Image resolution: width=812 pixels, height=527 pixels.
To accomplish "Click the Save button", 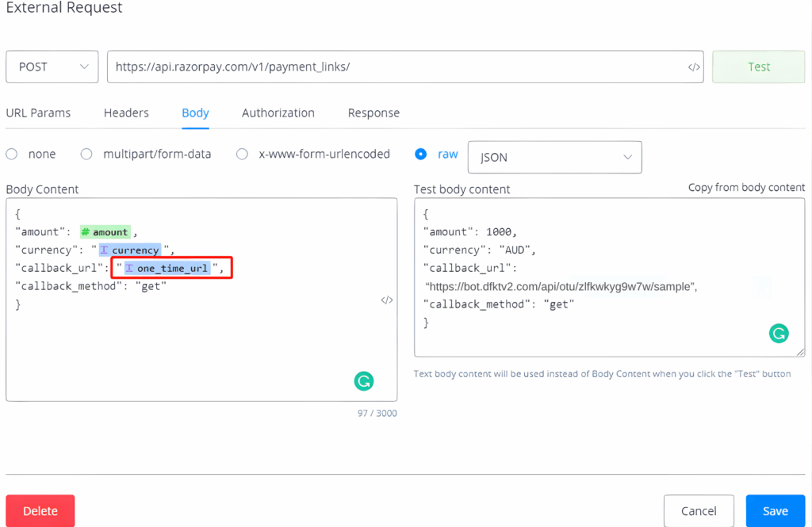I will coord(775,511).
